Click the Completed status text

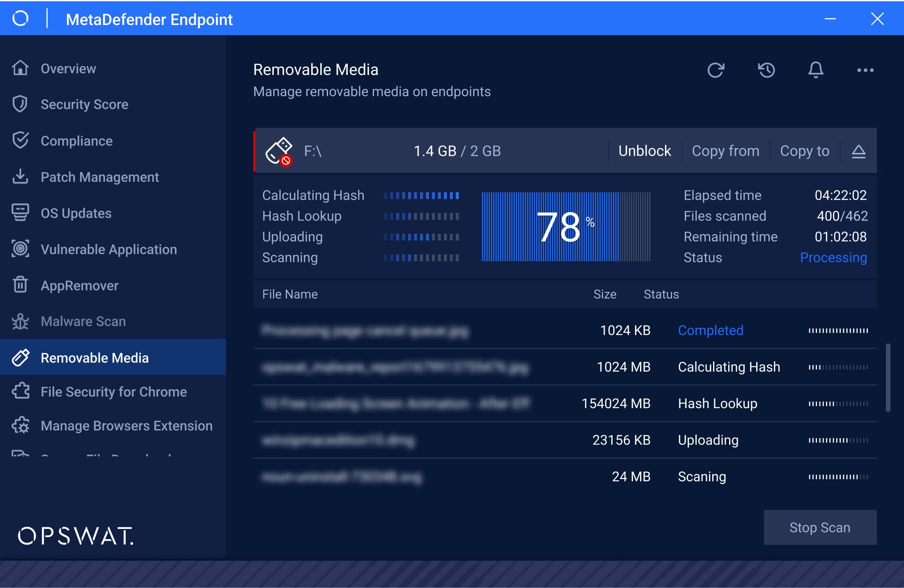[x=711, y=330]
